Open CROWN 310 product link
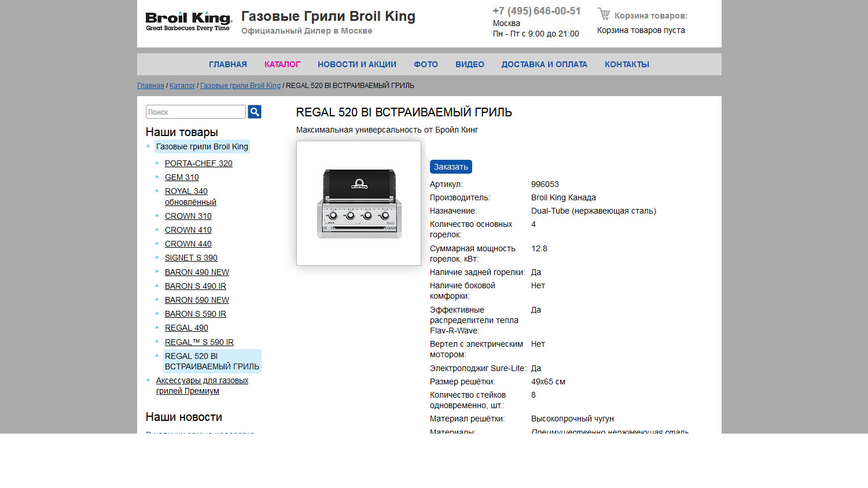The height and width of the screenshot is (488, 868). 188,216
